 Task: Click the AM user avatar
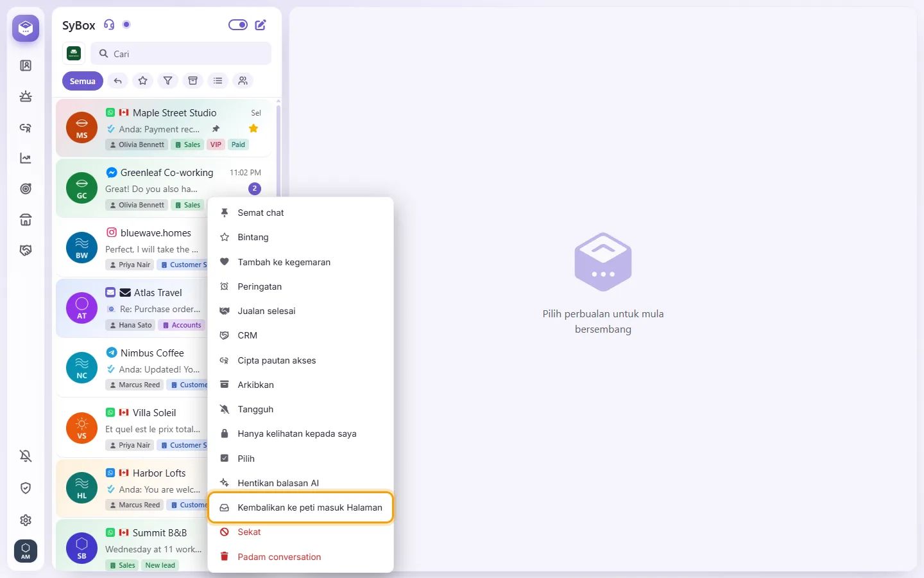pos(26,551)
